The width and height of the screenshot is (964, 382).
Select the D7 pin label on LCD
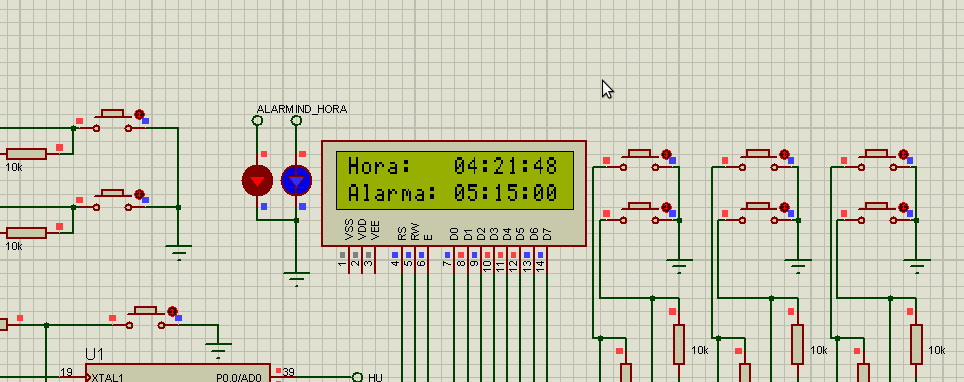(547, 234)
